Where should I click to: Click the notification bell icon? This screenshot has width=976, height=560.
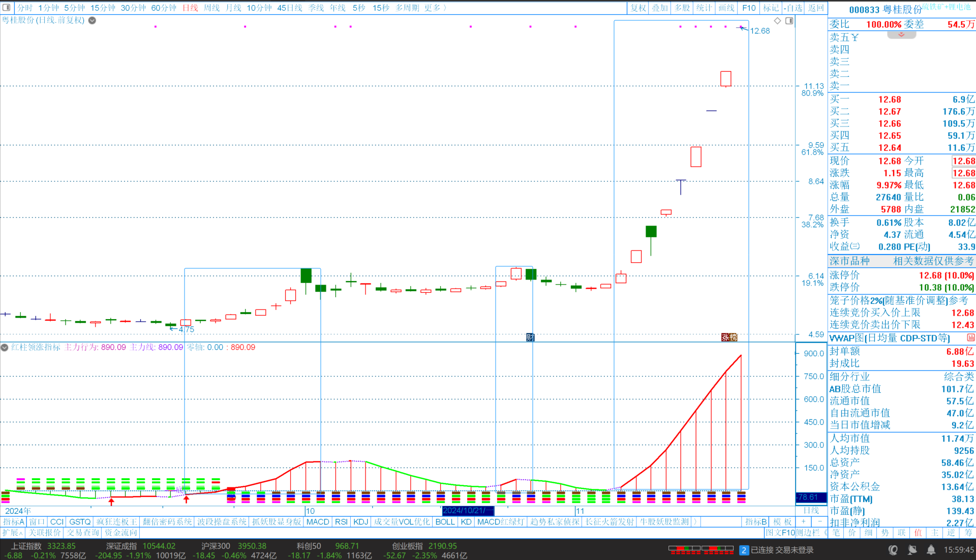pyautogui.click(x=931, y=550)
